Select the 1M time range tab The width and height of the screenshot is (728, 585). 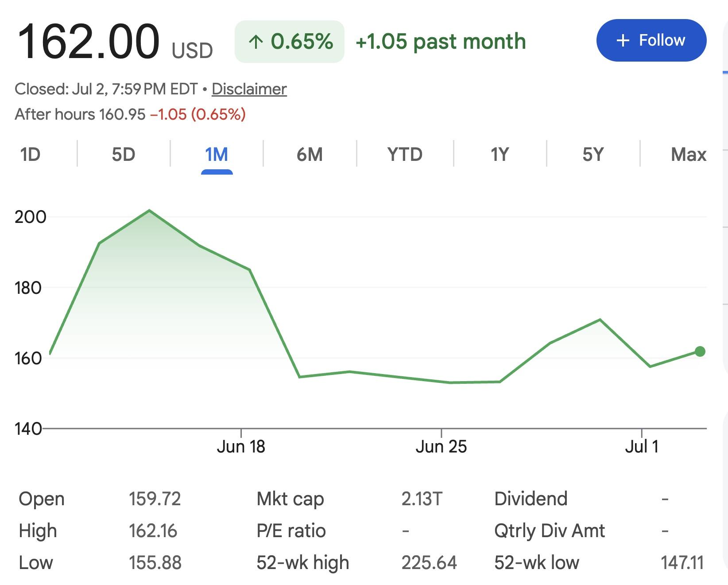[217, 154]
